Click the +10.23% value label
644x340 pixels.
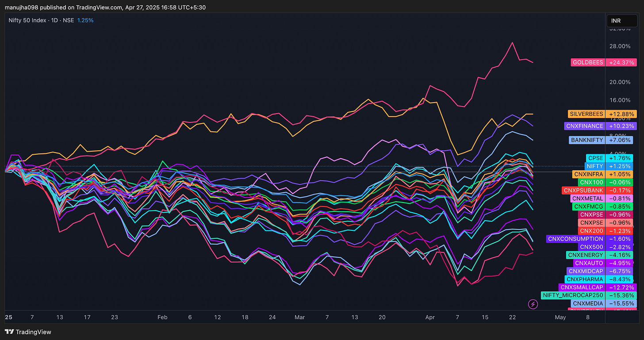[621, 126]
